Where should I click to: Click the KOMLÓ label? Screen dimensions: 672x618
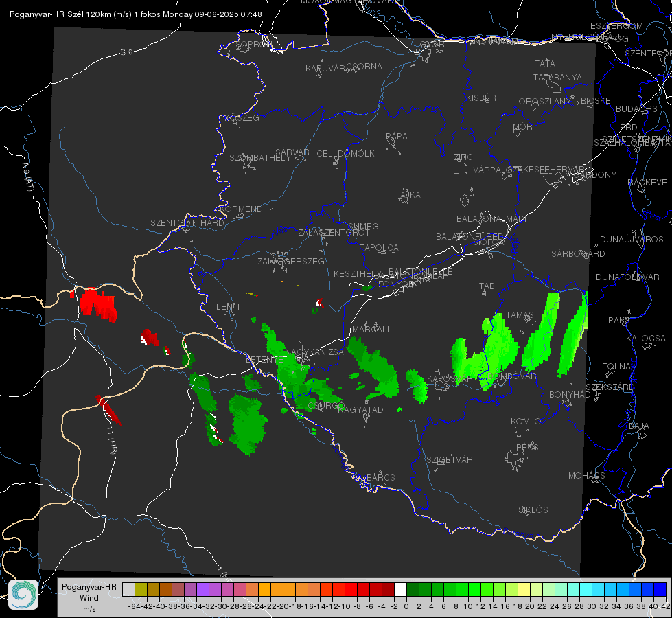526,422
